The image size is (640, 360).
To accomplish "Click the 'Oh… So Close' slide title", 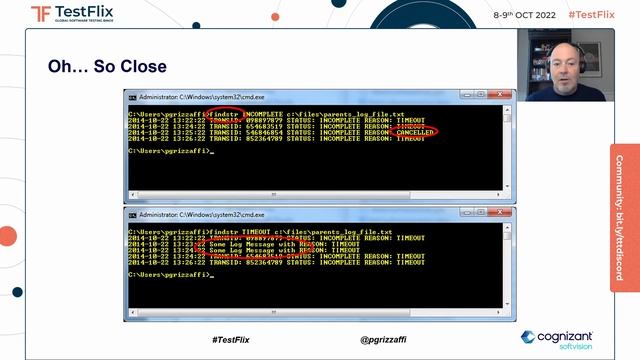I will [x=107, y=67].
